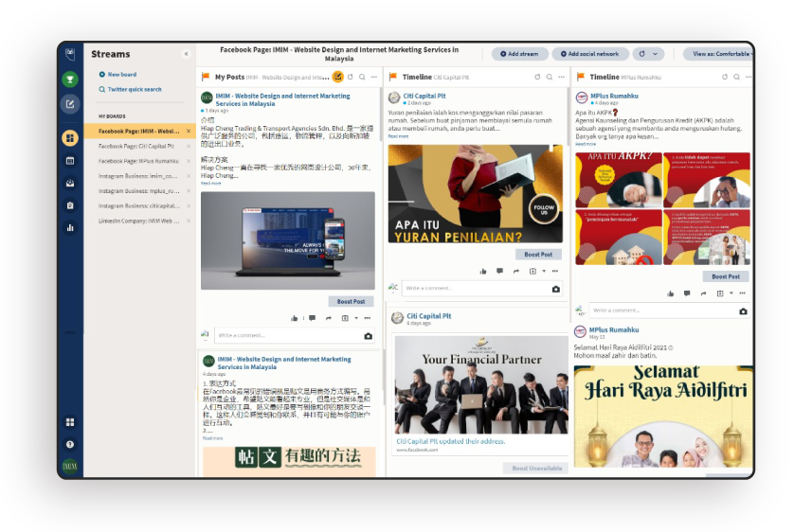Screen dimensions: 812x532
Task: Select Facebook Page: IMIM board
Action: pyautogui.click(x=138, y=132)
